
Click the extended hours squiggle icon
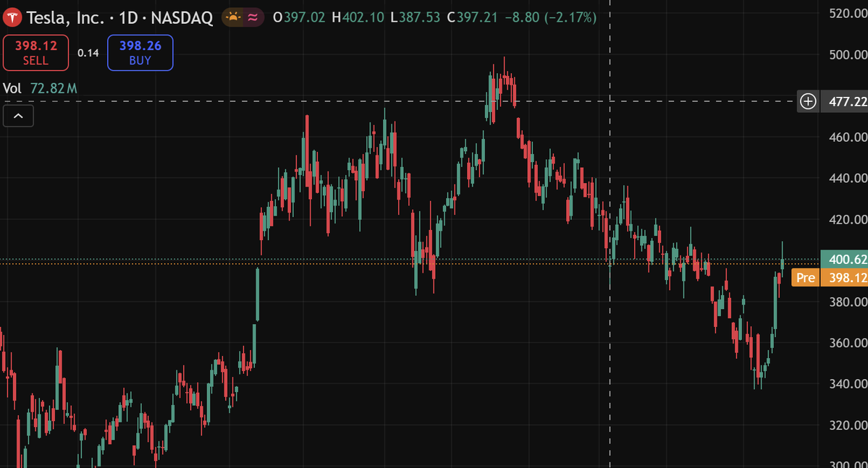[251, 16]
